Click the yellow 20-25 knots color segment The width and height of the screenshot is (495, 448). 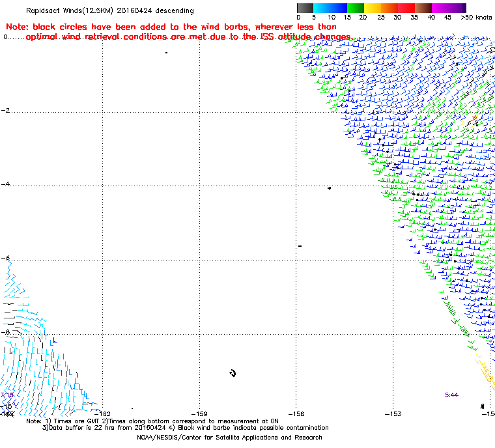pyautogui.click(x=373, y=8)
